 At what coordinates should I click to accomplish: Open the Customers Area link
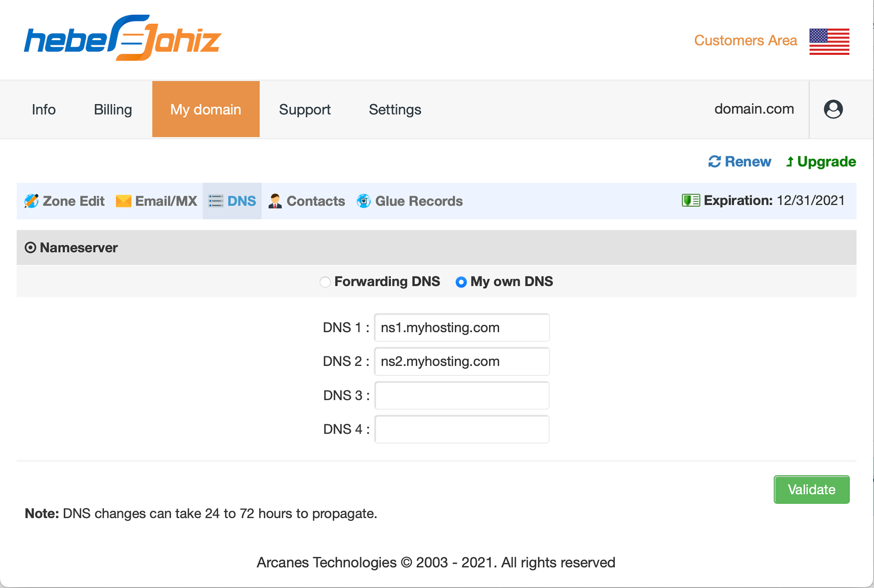point(745,41)
